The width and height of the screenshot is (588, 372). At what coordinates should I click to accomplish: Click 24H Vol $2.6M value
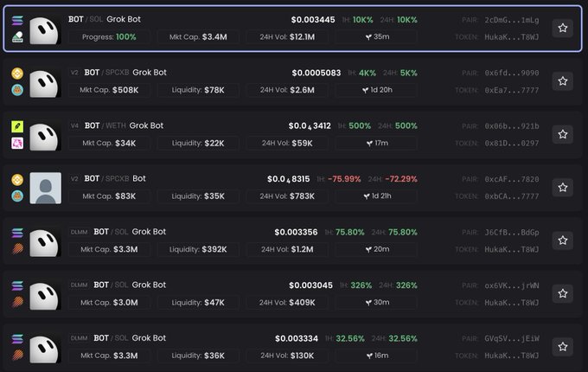[303, 90]
